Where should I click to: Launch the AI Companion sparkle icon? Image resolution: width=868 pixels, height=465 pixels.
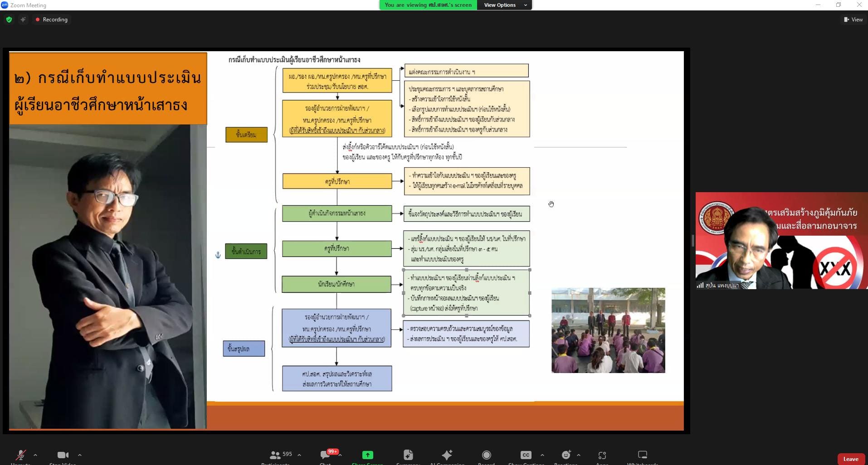447,455
